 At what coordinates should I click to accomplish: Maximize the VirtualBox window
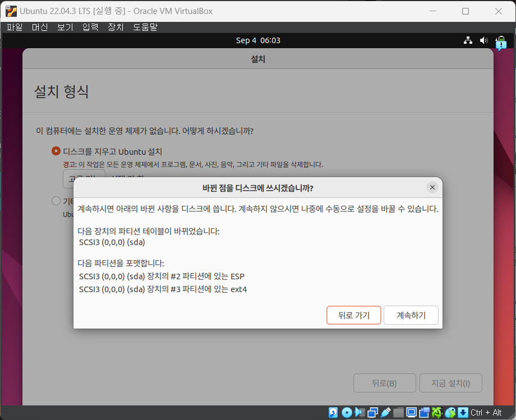coord(466,11)
